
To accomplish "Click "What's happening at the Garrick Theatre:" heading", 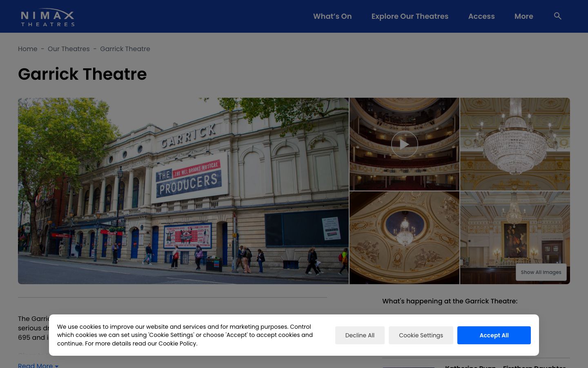I will [450, 301].
